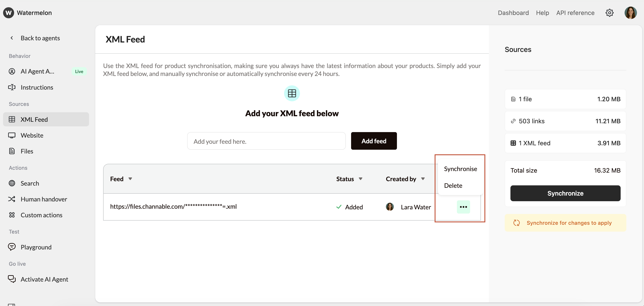The image size is (644, 306).
Task: Select Delete from the context menu
Action: [453, 185]
